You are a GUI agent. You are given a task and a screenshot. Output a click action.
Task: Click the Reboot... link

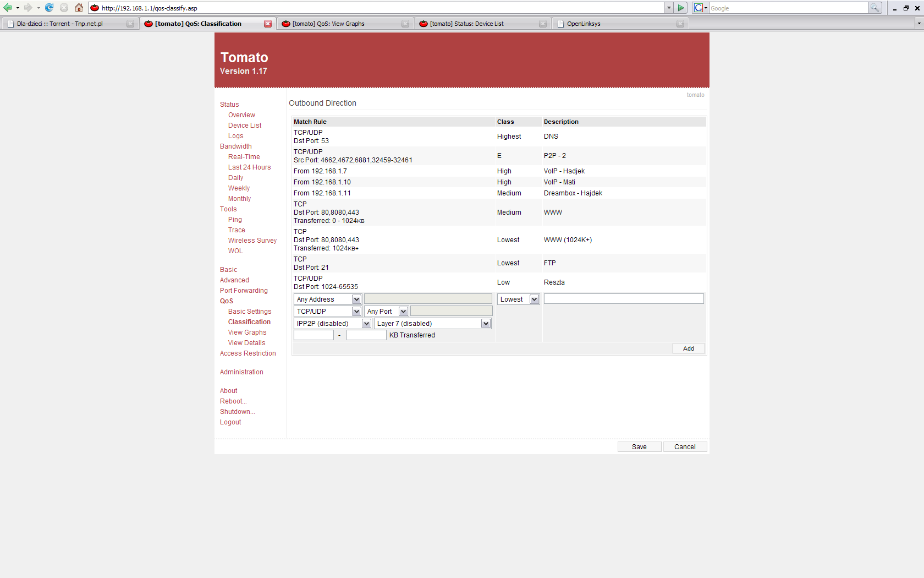tap(233, 401)
